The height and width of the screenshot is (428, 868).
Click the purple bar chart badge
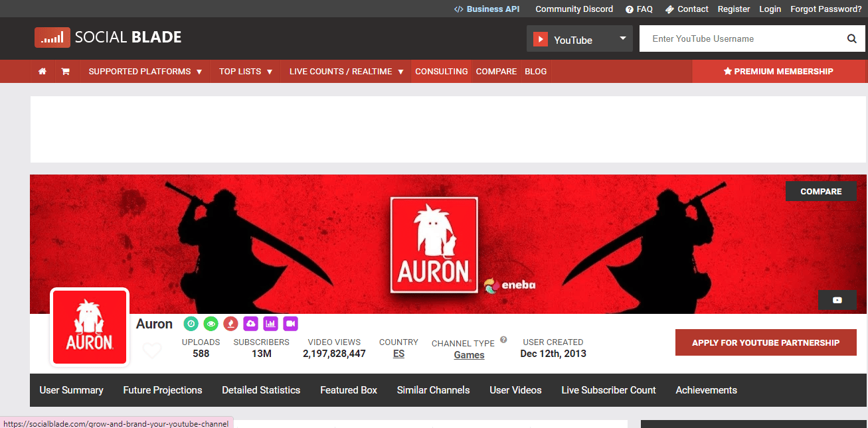(x=270, y=324)
